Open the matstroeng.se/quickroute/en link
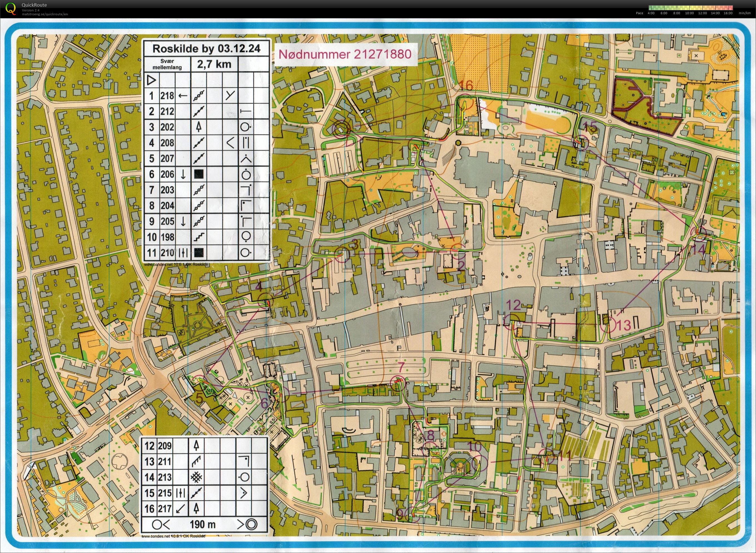756x553 pixels. pos(45,14)
